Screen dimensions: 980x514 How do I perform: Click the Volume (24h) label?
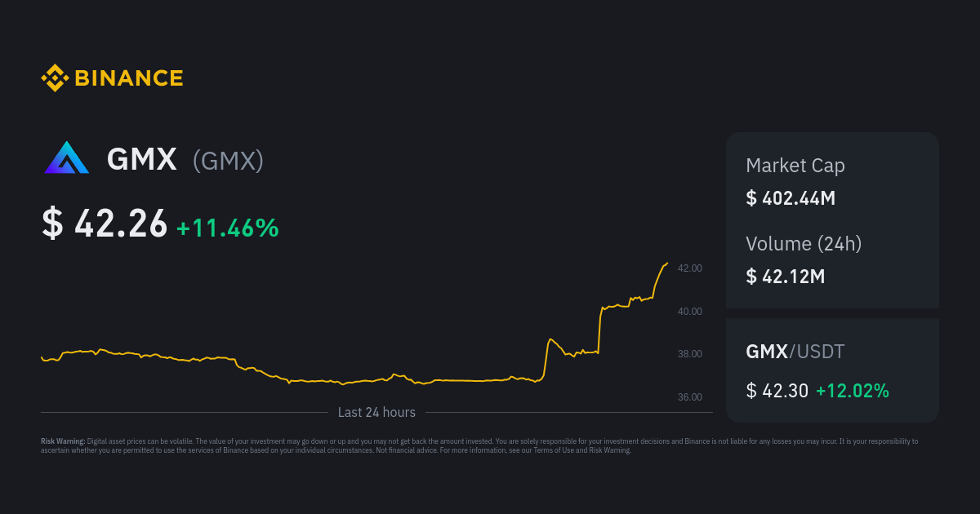point(804,243)
